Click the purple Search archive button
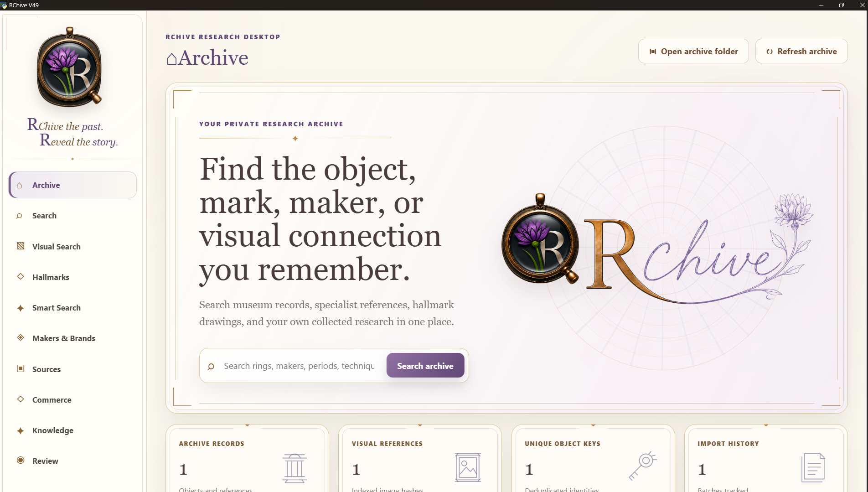The height and width of the screenshot is (492, 868). click(x=425, y=365)
